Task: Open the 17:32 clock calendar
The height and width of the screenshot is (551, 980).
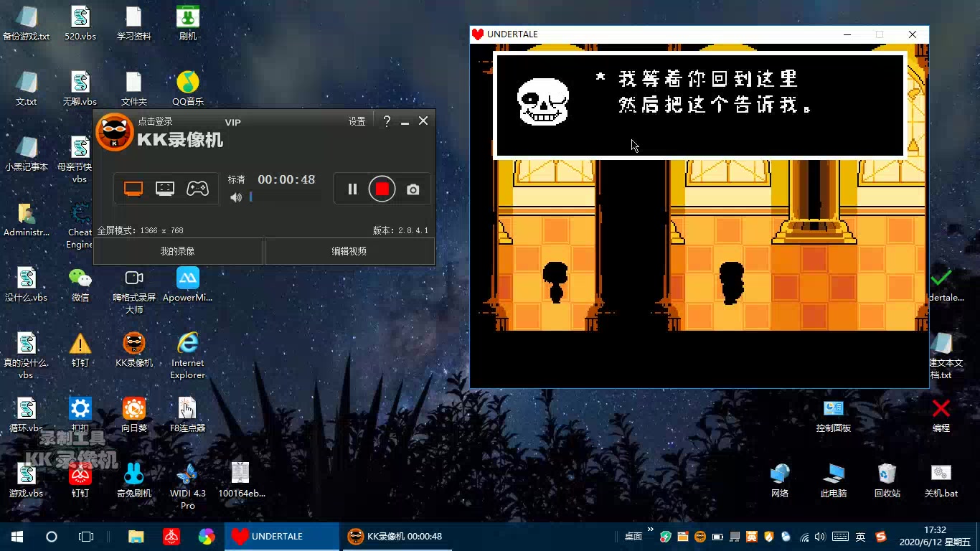Action: [935, 536]
